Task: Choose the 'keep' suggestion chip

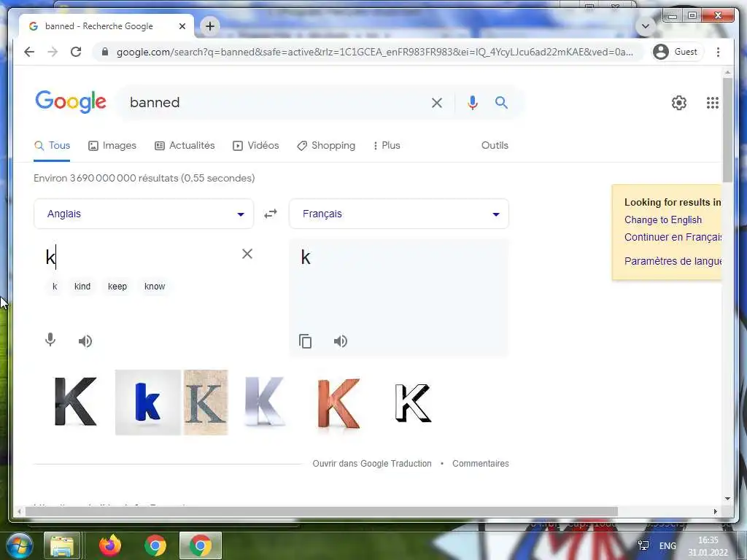Action: click(x=117, y=286)
